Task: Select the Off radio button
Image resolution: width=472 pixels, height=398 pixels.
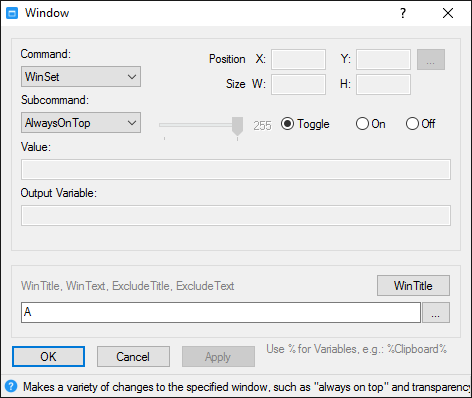Action: tap(420, 124)
